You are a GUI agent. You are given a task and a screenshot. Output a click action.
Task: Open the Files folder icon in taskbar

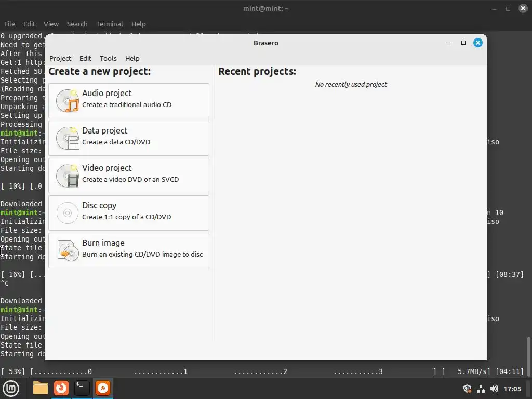tap(41, 389)
